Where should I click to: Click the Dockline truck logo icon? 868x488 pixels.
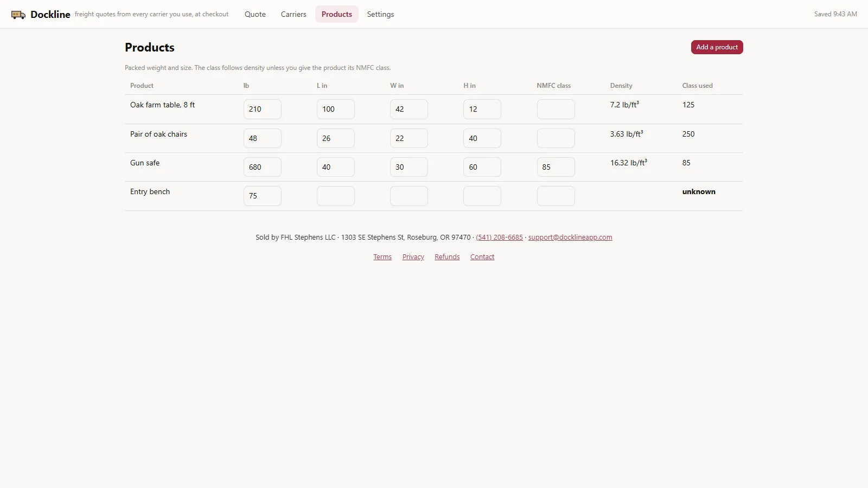(18, 15)
